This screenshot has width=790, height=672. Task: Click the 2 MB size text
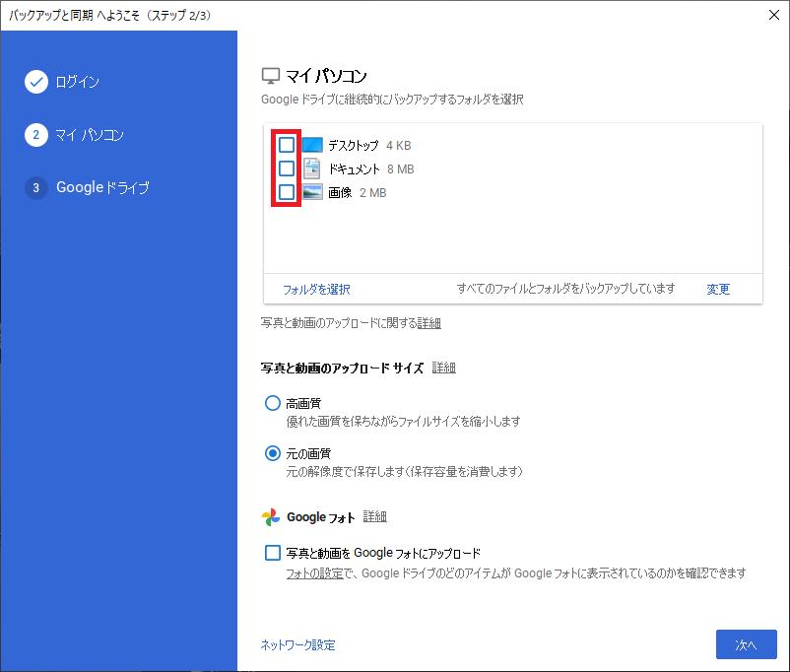[372, 193]
